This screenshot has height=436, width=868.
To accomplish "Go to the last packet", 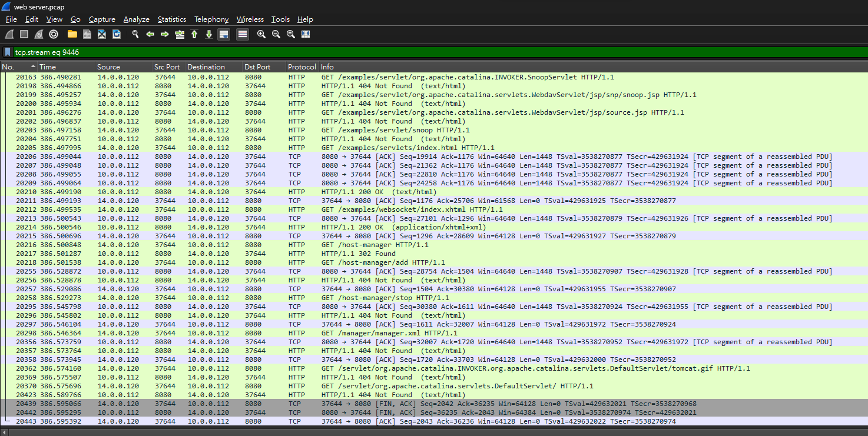I will [209, 35].
